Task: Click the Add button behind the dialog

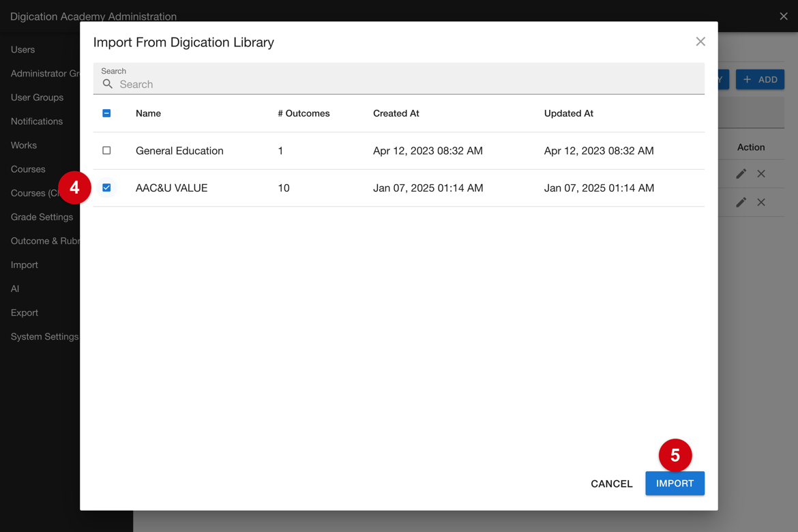Action: point(760,79)
